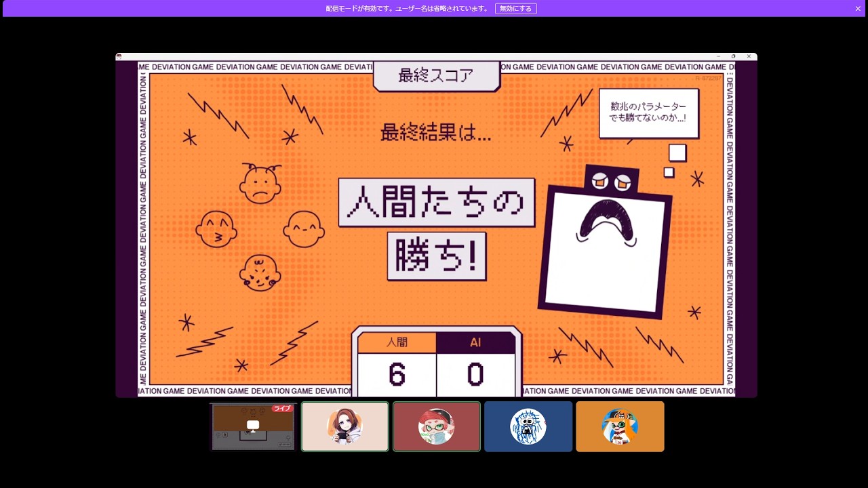Click the angry horned human face
The image size is (868, 488).
coord(260,183)
